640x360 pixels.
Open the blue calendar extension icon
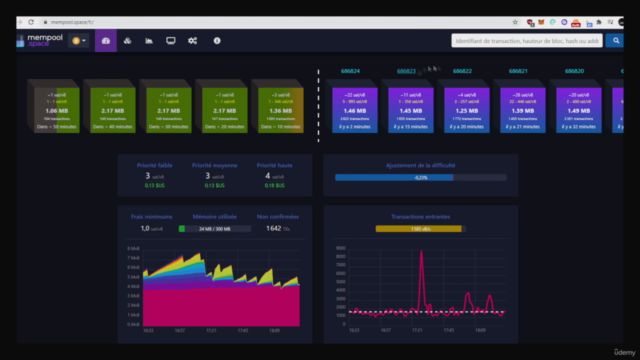pos(589,23)
